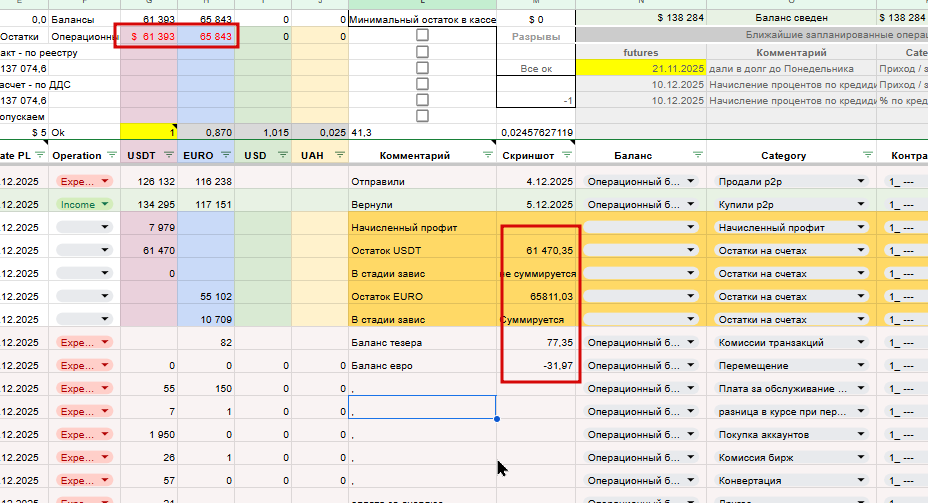The height and width of the screenshot is (503, 928).
Task: Select the 'Все ок' cell
Action: pyautogui.click(x=536, y=69)
